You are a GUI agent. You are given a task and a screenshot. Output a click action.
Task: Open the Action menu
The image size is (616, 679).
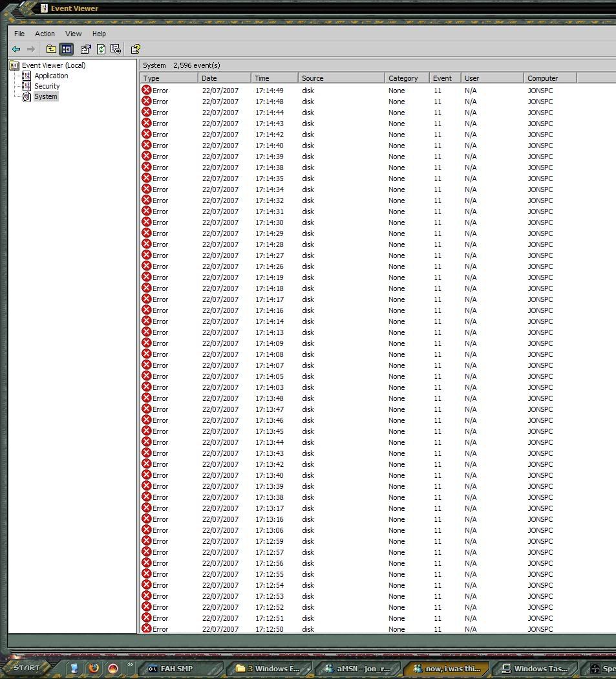[45, 34]
